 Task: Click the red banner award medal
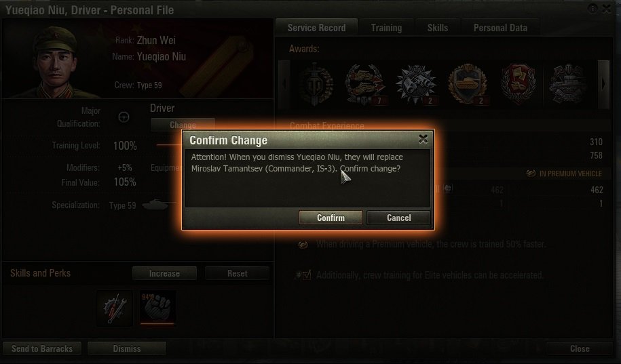pyautogui.click(x=518, y=85)
